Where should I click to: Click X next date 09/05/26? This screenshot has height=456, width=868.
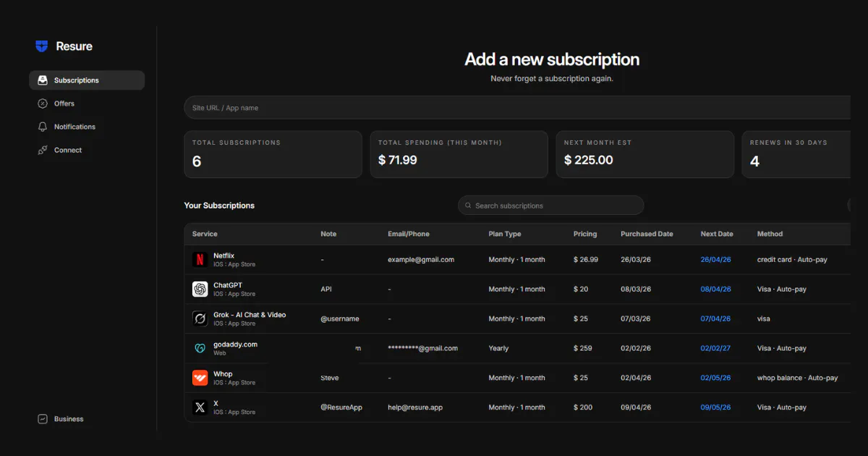click(715, 408)
